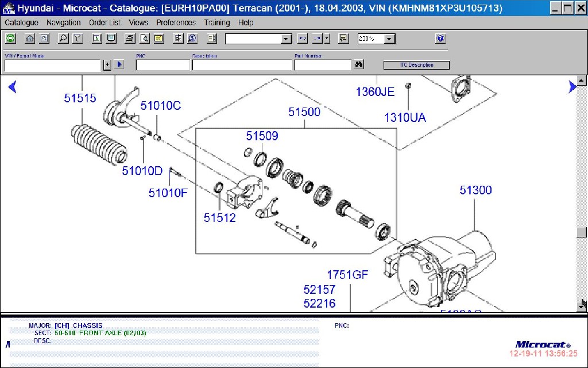Click the green vehicle selection icon
The width and height of the screenshot is (588, 368).
10,39
